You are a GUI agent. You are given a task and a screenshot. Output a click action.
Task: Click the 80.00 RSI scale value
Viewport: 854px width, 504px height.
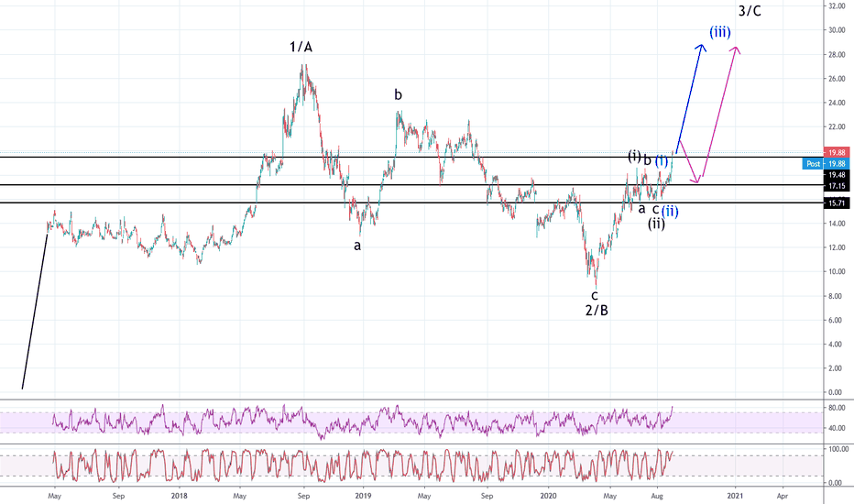coord(837,408)
